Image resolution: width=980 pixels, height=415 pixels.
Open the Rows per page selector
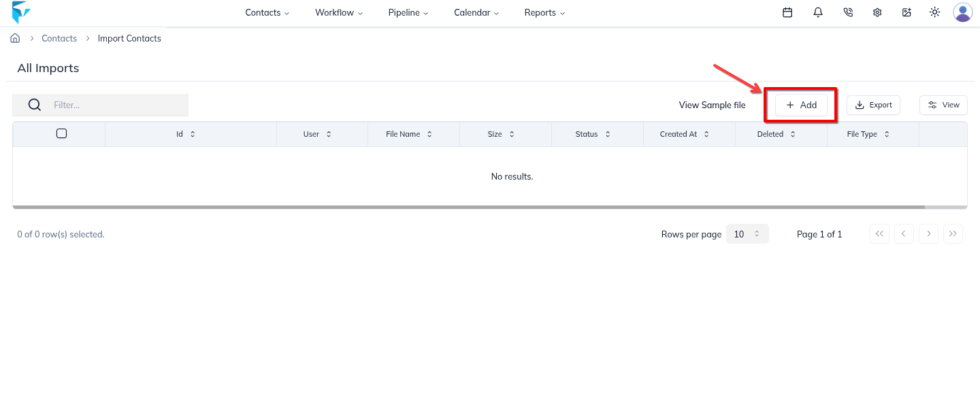point(747,233)
